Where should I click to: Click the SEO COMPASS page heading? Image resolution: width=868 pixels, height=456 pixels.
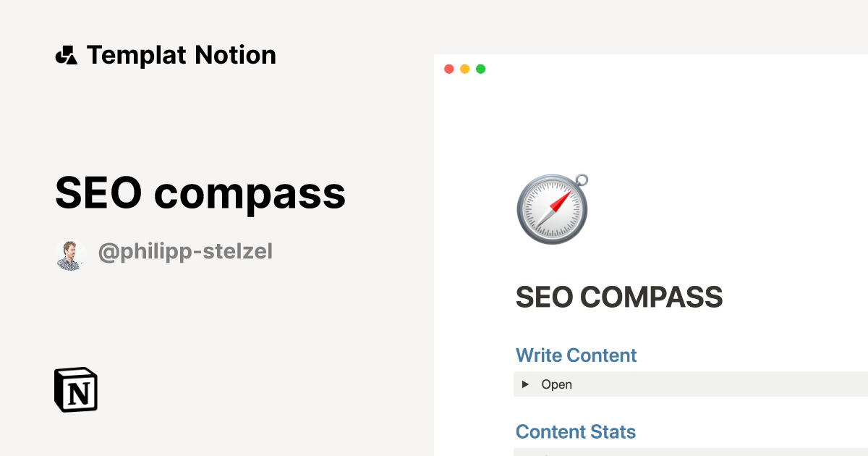pyautogui.click(x=619, y=297)
